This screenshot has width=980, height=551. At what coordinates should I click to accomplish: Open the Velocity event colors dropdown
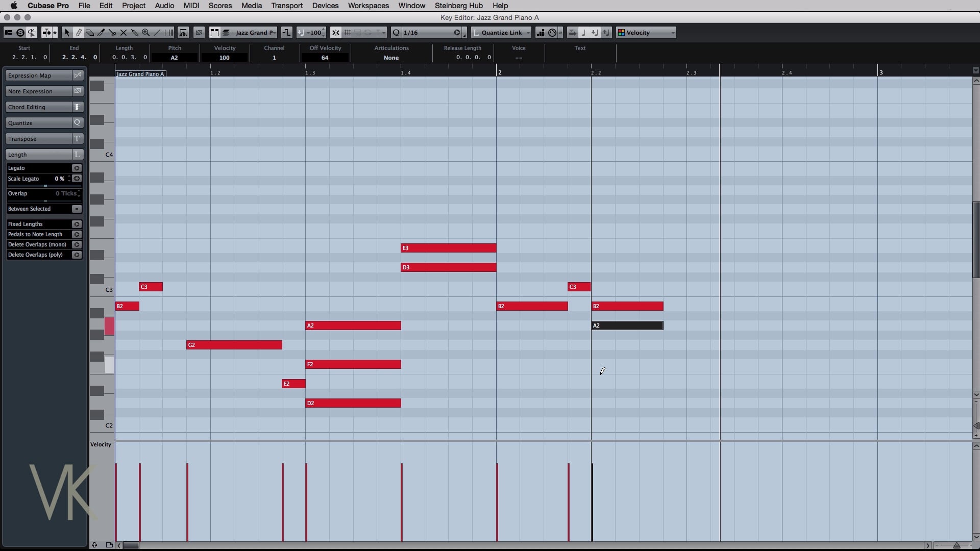pyautogui.click(x=646, y=33)
